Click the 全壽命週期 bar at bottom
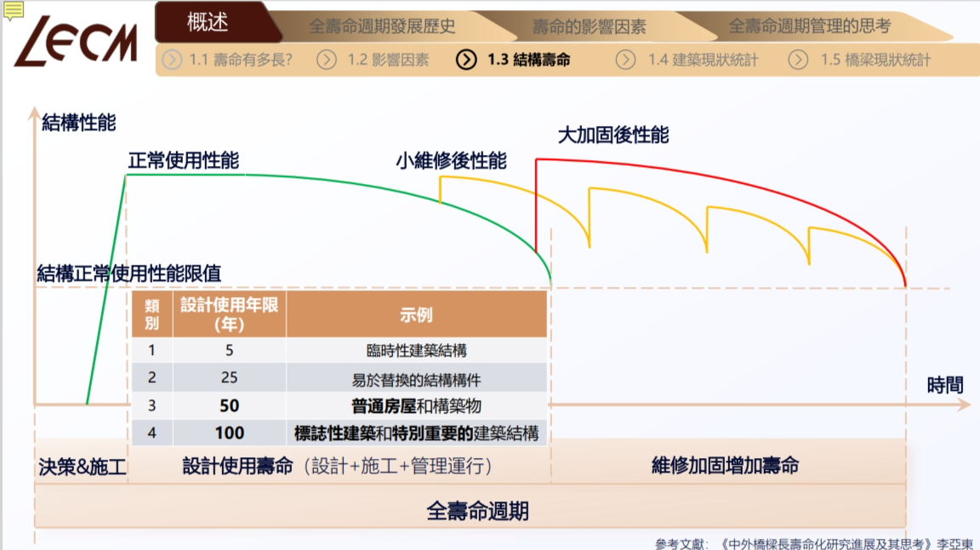980x550 pixels. tap(477, 511)
